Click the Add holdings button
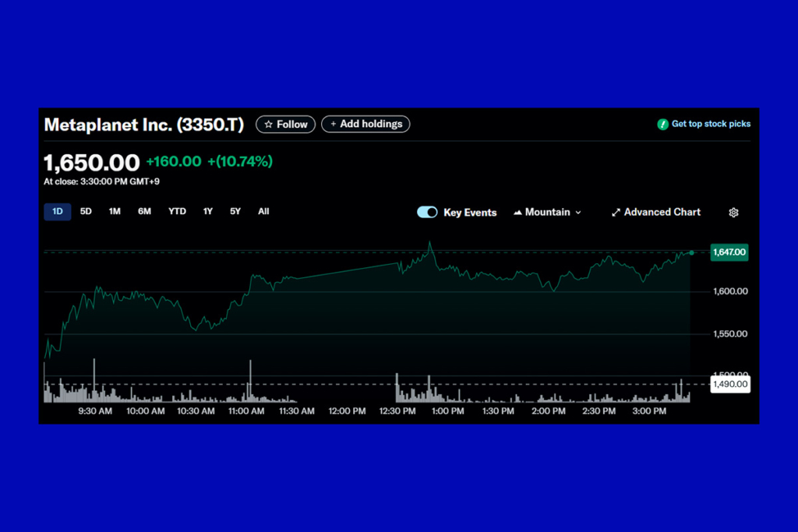The height and width of the screenshot is (532, 798). (x=365, y=124)
